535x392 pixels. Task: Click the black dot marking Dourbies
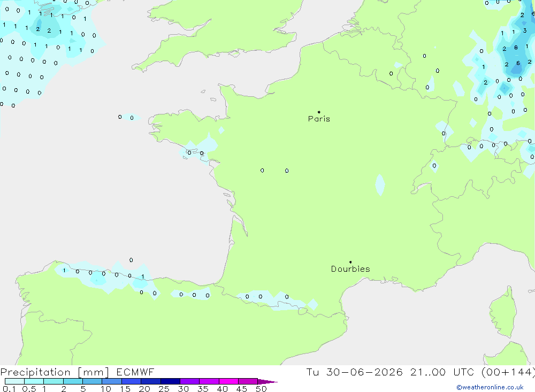click(x=350, y=262)
